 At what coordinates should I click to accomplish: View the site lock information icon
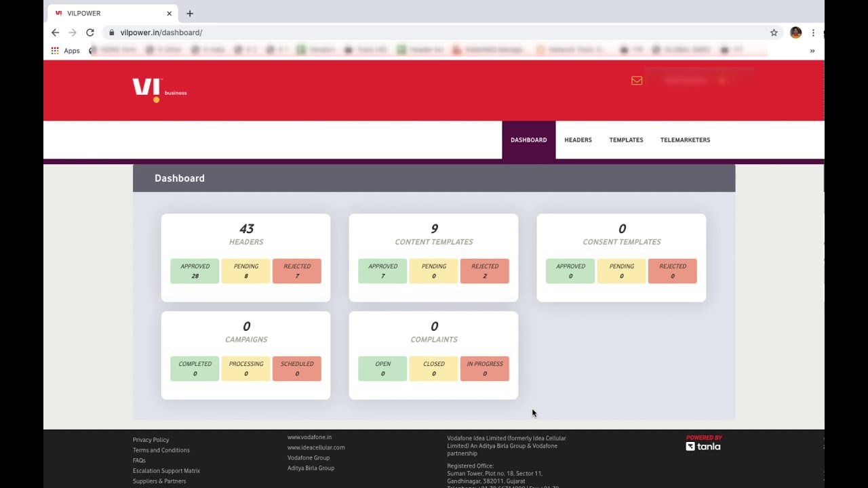point(111,33)
